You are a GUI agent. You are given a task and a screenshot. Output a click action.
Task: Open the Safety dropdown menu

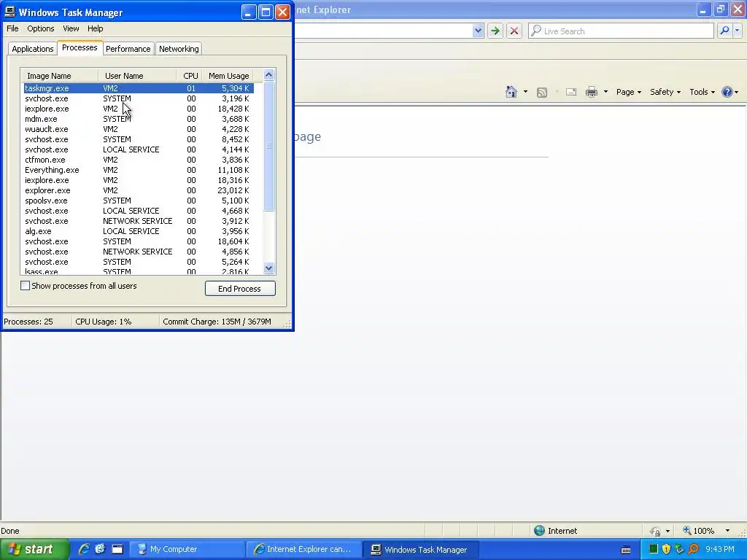pyautogui.click(x=665, y=92)
